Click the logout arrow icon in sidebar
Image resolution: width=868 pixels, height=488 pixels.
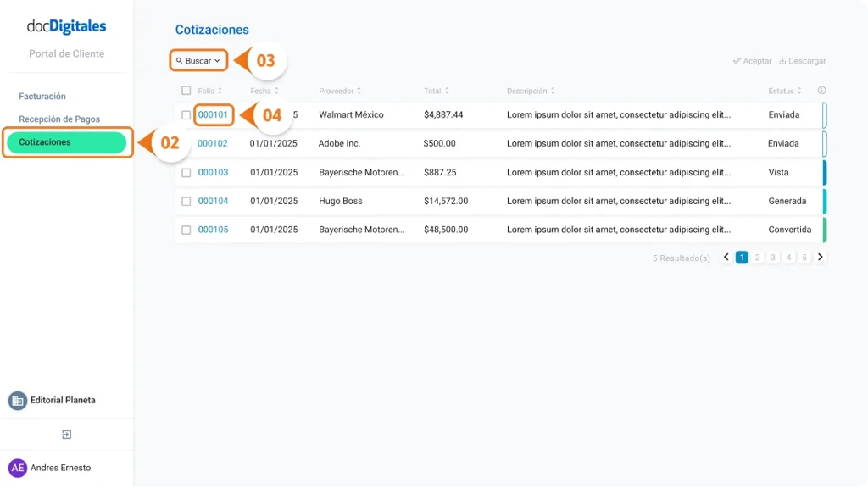coord(67,433)
